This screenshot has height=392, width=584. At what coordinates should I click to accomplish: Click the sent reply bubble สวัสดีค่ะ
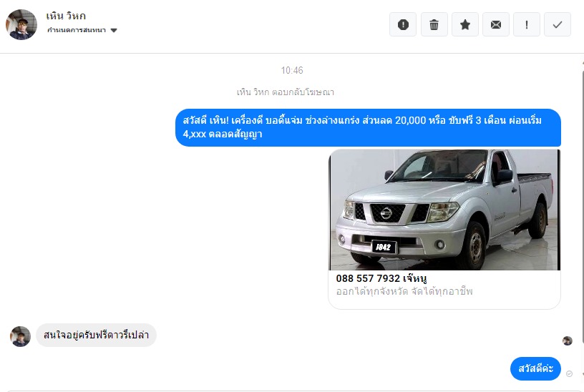click(535, 369)
